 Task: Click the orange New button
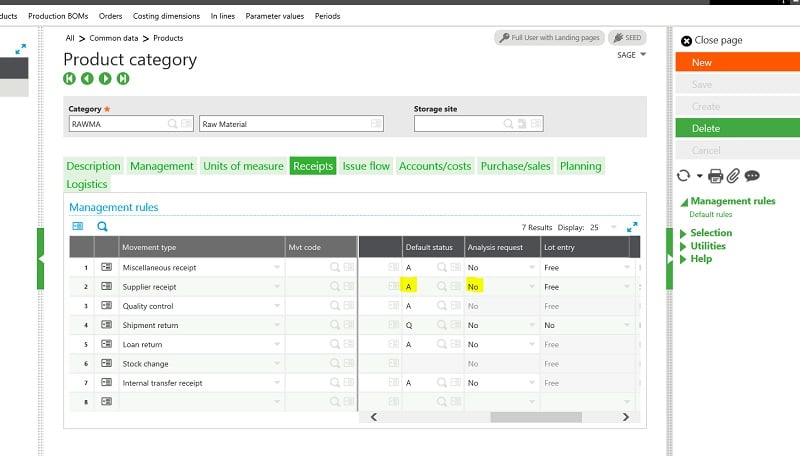[737, 63]
